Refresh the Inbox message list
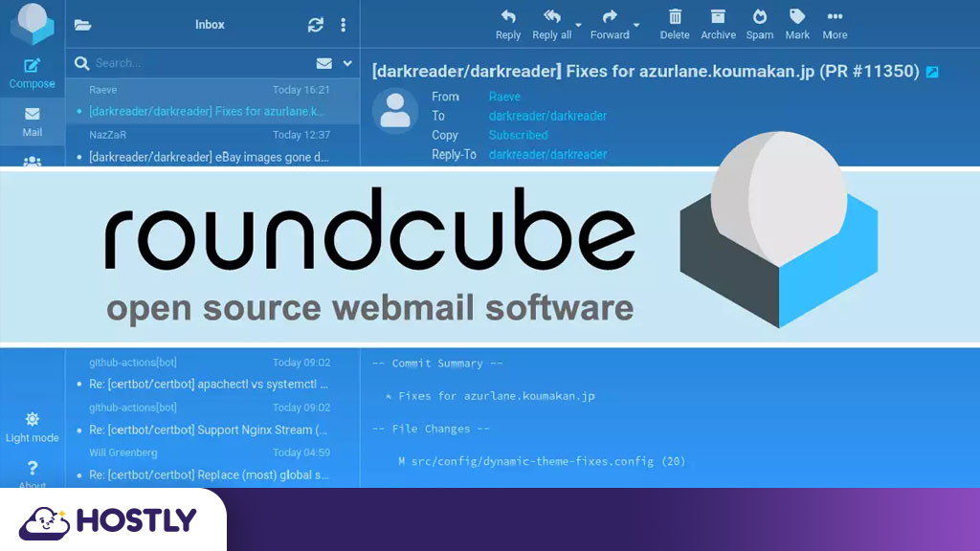 [x=315, y=25]
